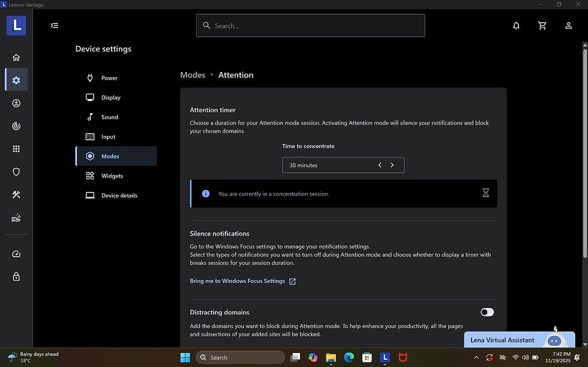This screenshot has width=588, height=367.
Task: Collapse the navigation menu with hamburger icon
Action: (x=55, y=26)
